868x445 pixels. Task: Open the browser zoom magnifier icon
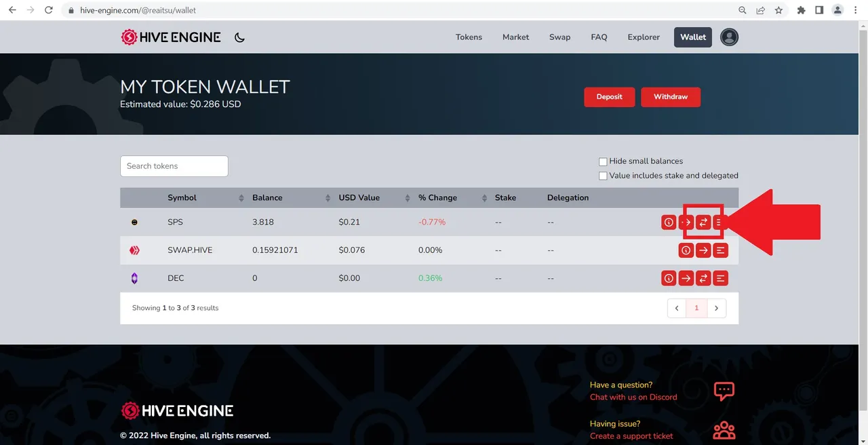(x=743, y=10)
